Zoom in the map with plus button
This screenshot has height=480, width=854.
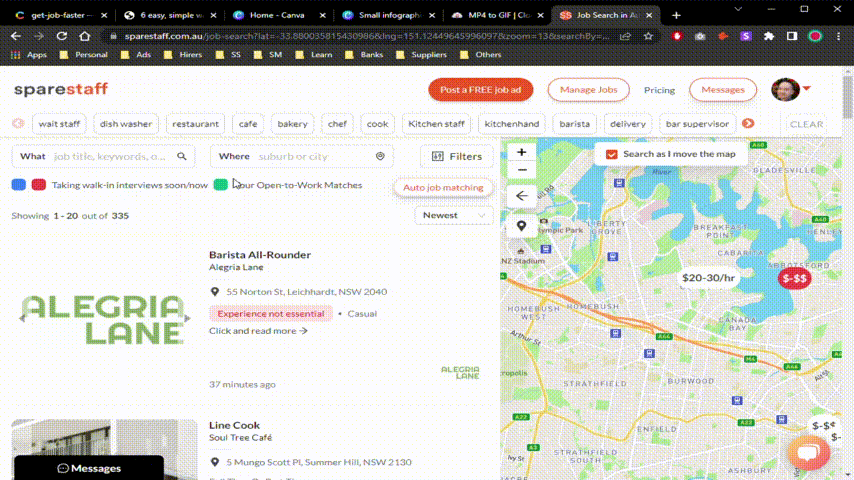point(521,152)
